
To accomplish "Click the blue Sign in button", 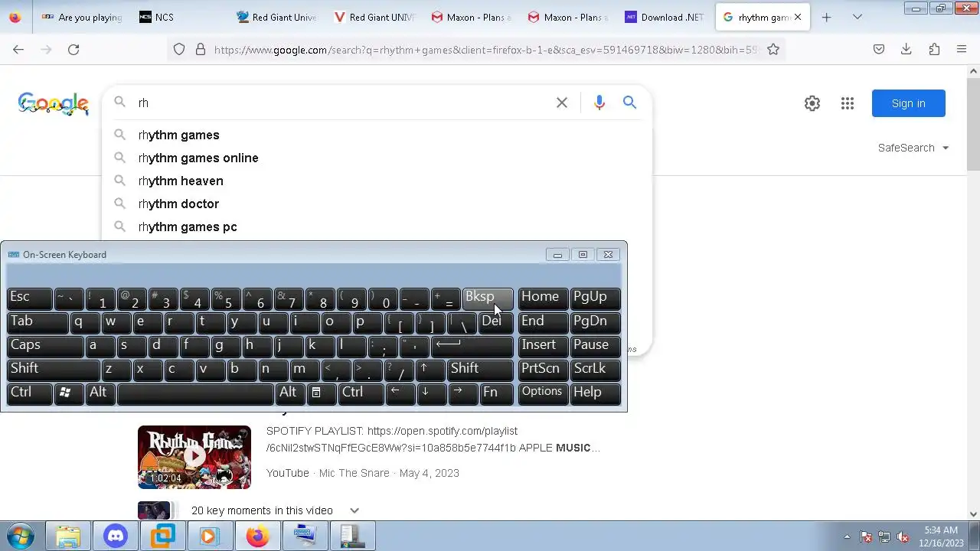I will click(909, 103).
